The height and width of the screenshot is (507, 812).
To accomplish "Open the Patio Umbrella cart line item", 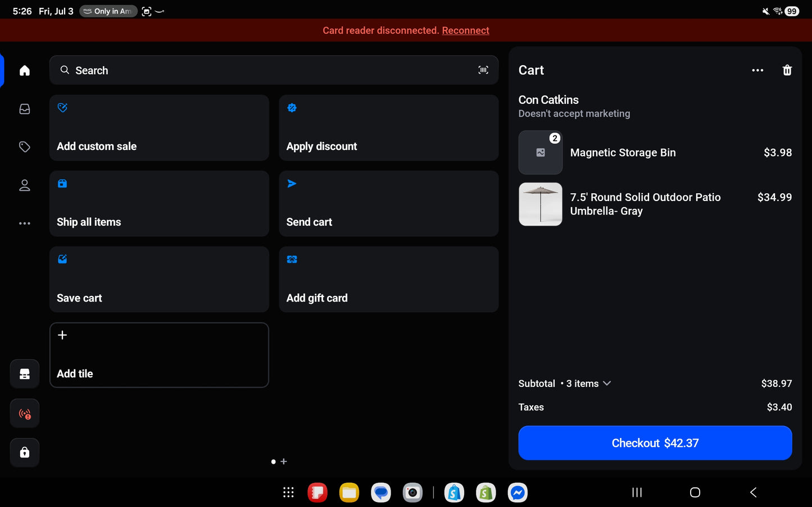I will coord(655,204).
